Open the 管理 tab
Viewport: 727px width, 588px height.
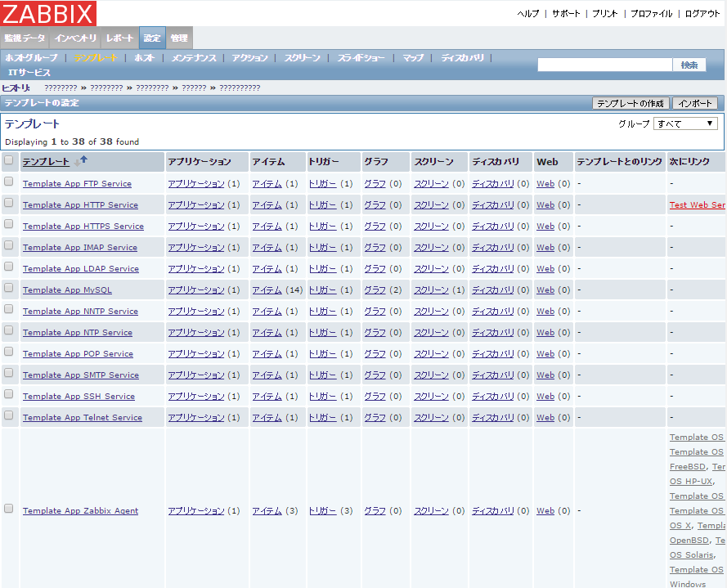[x=179, y=38]
